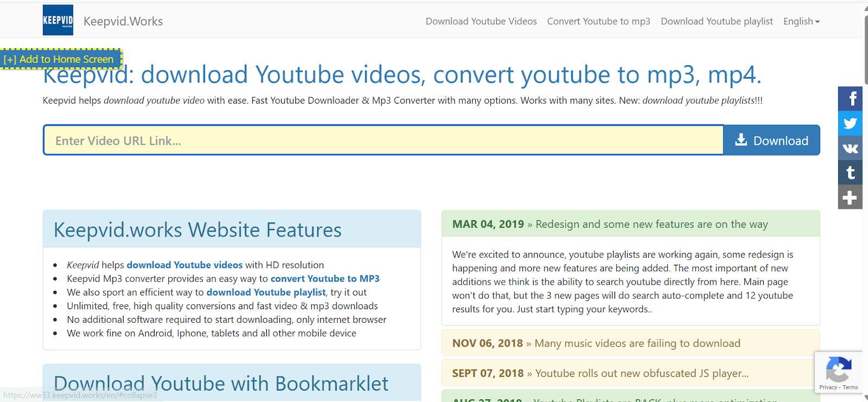The width and height of the screenshot is (868, 402).
Task: Open Download Youtube Videos nav item
Action: point(481,21)
